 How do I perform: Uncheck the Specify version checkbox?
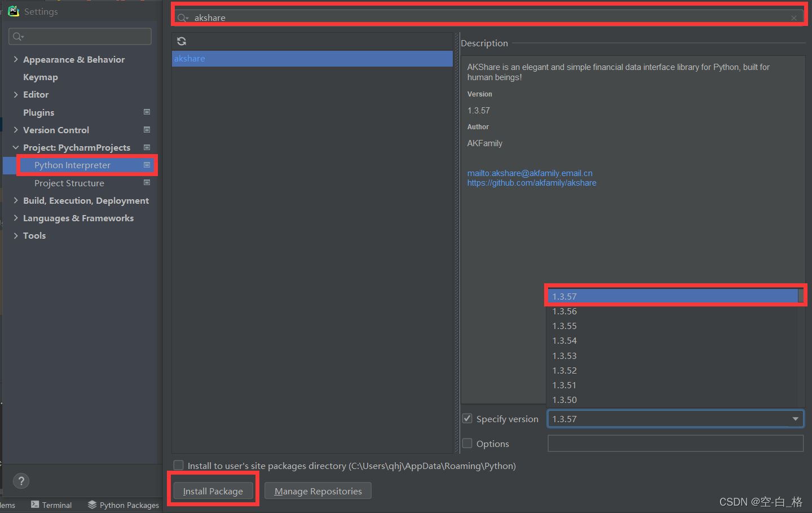[467, 418]
